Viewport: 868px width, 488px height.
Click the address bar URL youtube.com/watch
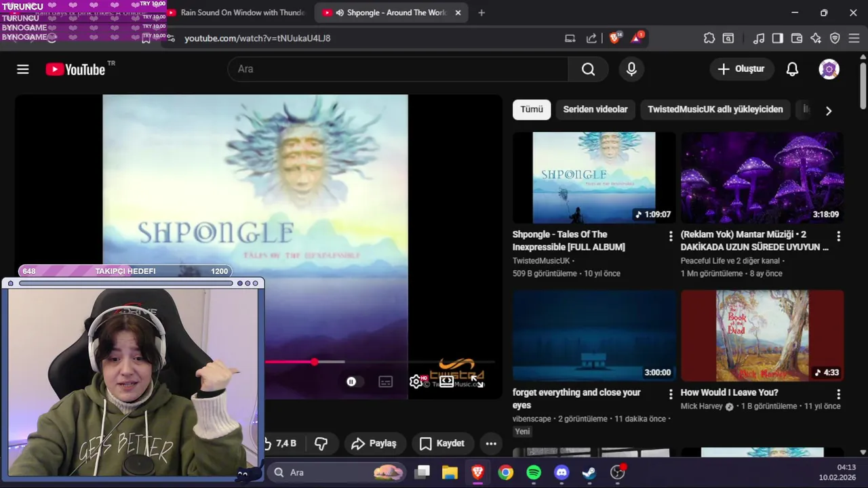point(258,38)
